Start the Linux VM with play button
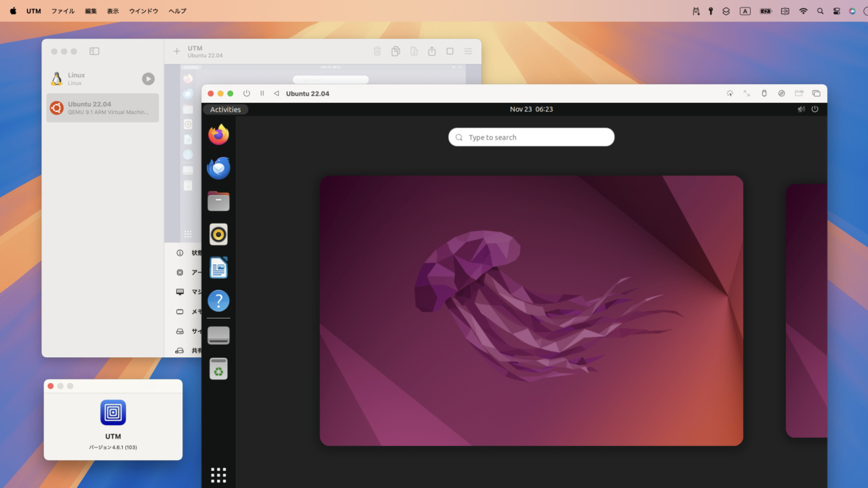Image resolution: width=868 pixels, height=488 pixels. [148, 79]
